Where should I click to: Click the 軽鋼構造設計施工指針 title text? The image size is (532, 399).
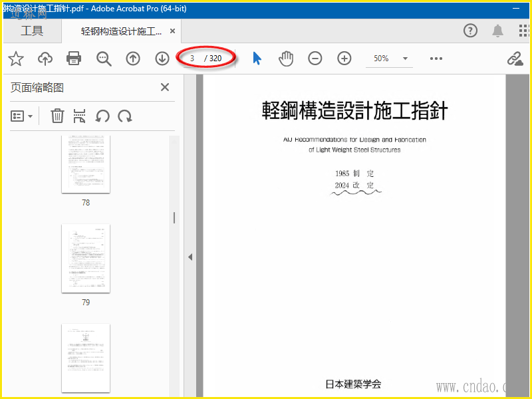(x=354, y=110)
